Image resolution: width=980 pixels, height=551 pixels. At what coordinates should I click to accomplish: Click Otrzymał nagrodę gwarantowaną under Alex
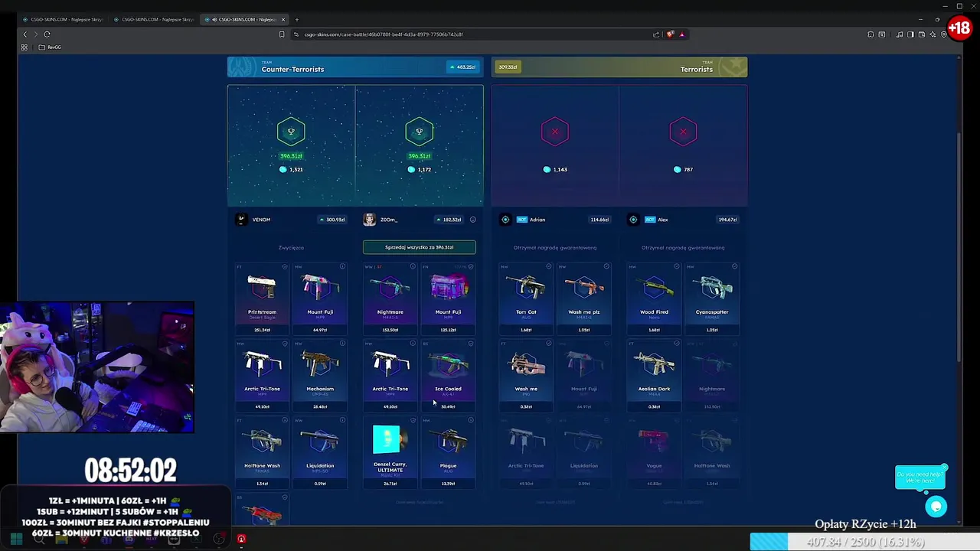(x=683, y=248)
